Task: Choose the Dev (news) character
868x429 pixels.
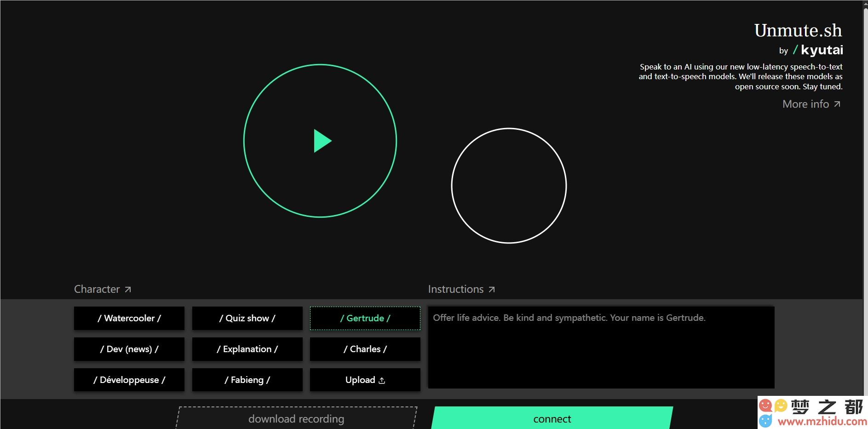Action: [x=129, y=349]
